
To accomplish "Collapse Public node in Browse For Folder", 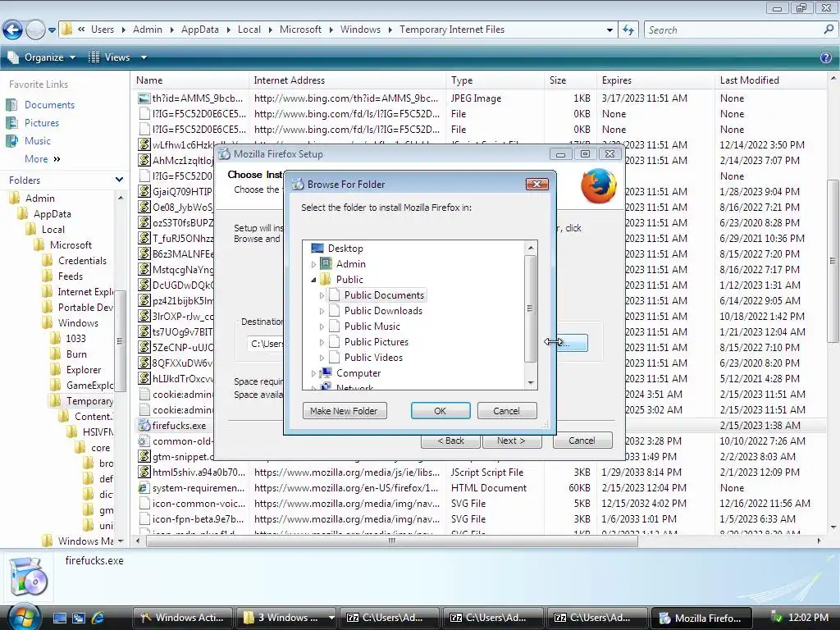I will 314,280.
